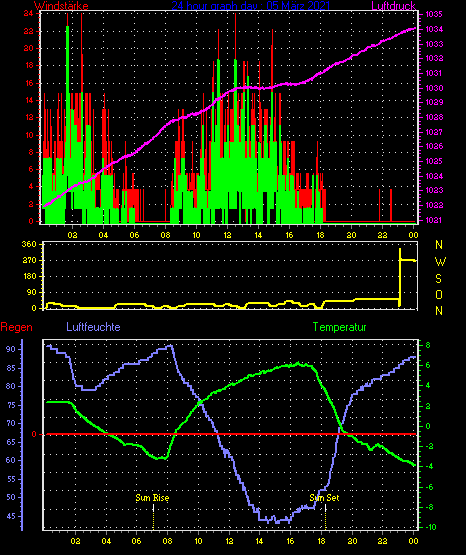Click the Sun Rise marker label
This screenshot has height=555, width=466.
click(153, 498)
